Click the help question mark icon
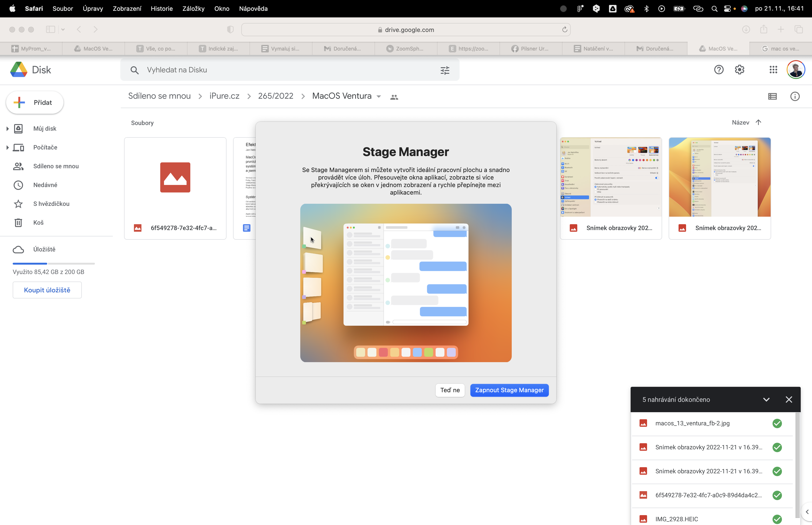812x525 pixels. 719,70
